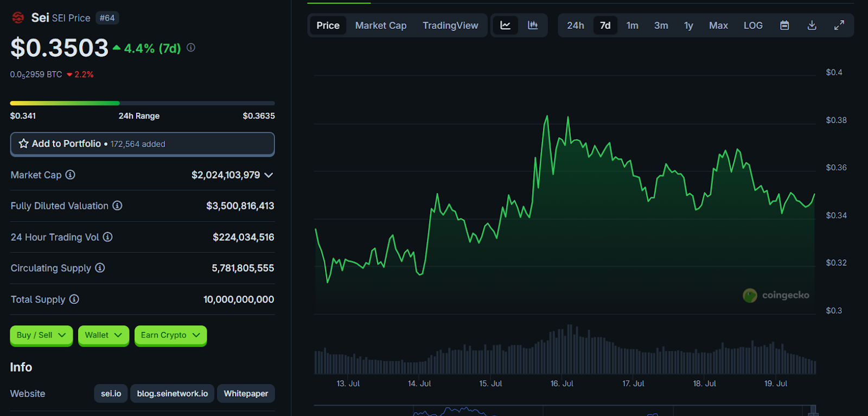Switch to the Market Cap tab
The height and width of the screenshot is (416, 868).
pyautogui.click(x=381, y=25)
